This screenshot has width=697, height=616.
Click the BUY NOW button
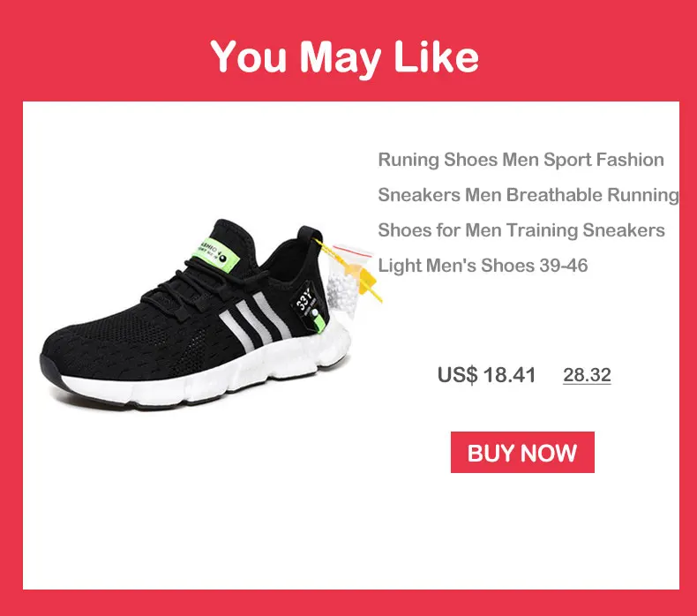(x=522, y=453)
